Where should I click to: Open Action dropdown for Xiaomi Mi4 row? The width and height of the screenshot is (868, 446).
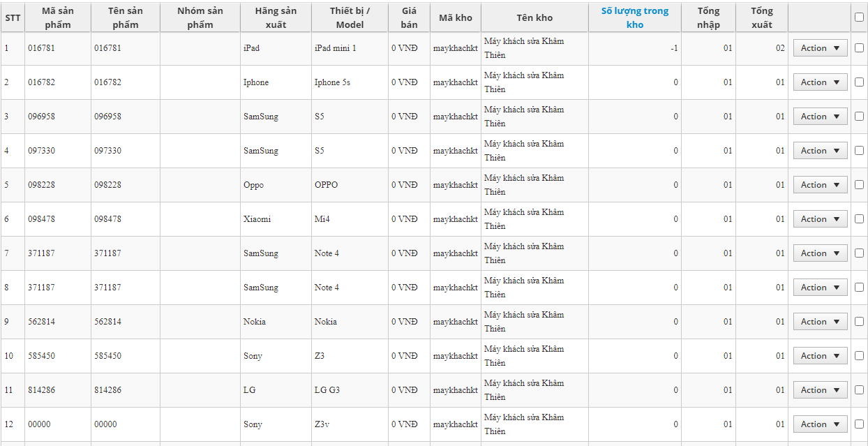(820, 219)
